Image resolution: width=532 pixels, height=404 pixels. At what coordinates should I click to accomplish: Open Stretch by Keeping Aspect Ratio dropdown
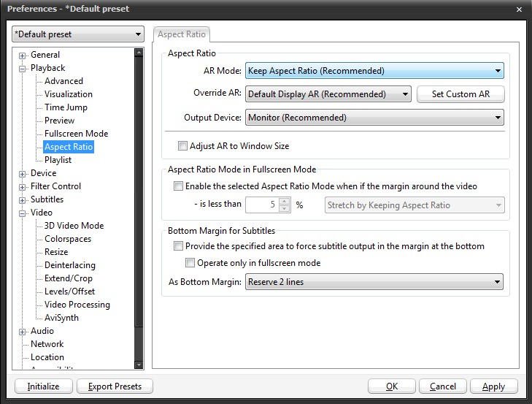(x=415, y=205)
